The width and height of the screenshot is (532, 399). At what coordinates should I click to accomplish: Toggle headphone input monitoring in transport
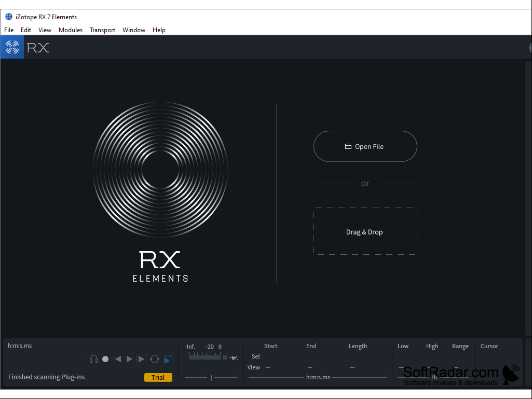click(94, 359)
